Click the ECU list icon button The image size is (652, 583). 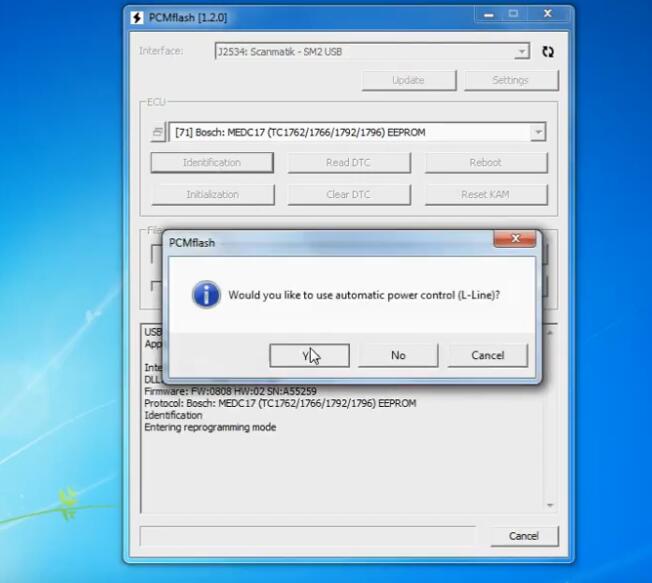pyautogui.click(x=158, y=132)
